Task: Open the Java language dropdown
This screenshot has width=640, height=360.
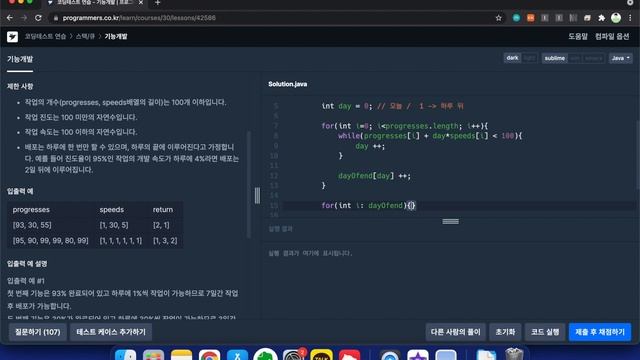Action: coord(620,58)
